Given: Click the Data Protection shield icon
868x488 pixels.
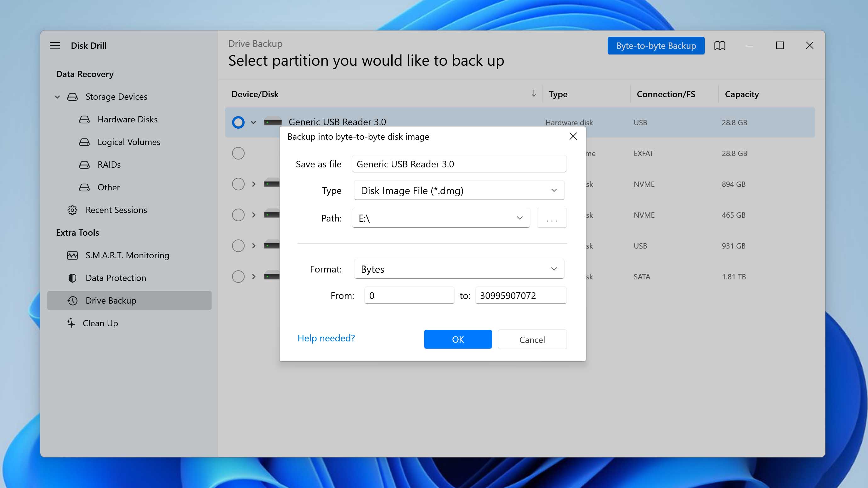Looking at the screenshot, I should [x=72, y=278].
